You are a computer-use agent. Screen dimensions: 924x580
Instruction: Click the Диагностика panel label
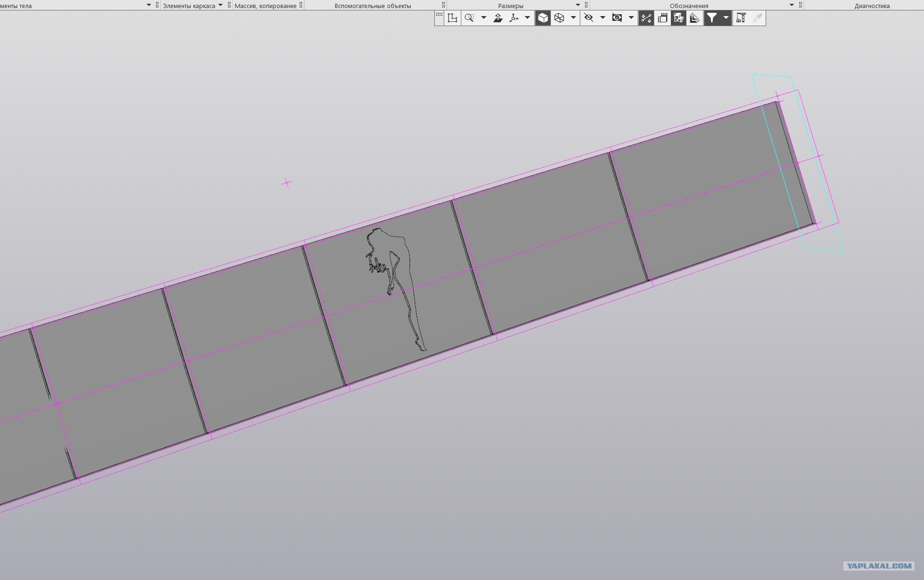tap(872, 6)
